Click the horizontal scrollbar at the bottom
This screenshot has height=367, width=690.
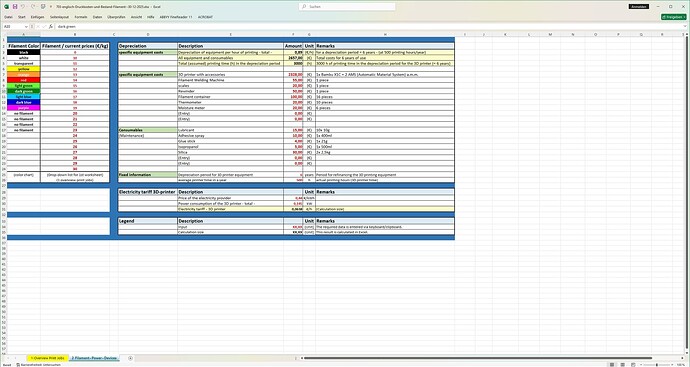coord(477,358)
